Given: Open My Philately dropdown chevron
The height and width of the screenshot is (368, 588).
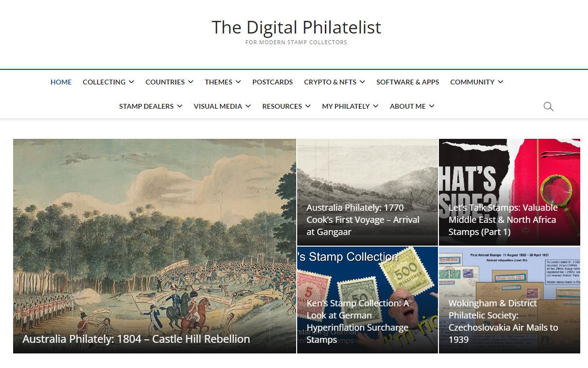Looking at the screenshot, I should pyautogui.click(x=376, y=106).
